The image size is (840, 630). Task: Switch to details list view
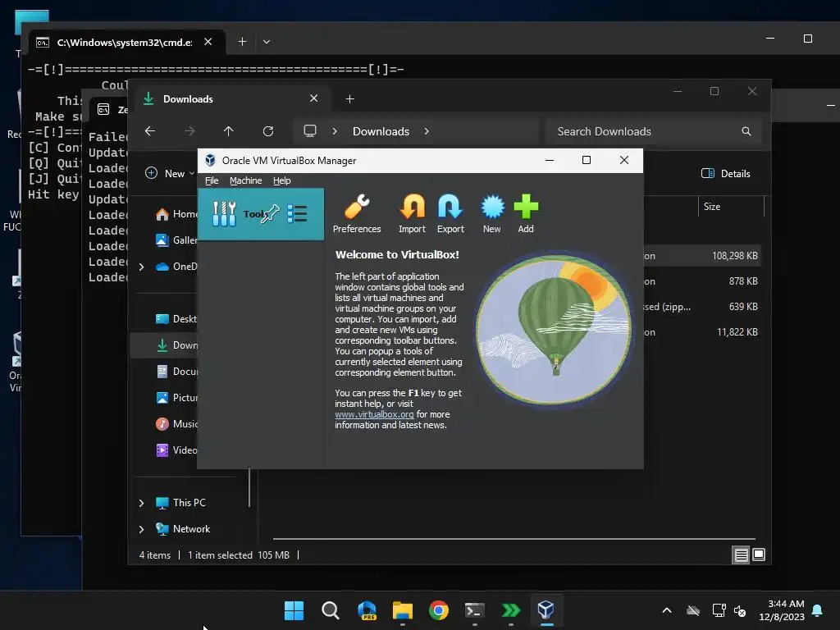pos(741,555)
